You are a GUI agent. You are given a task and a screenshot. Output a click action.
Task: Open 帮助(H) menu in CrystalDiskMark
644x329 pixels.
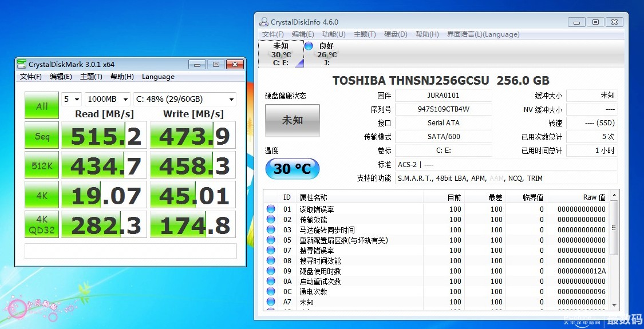122,77
